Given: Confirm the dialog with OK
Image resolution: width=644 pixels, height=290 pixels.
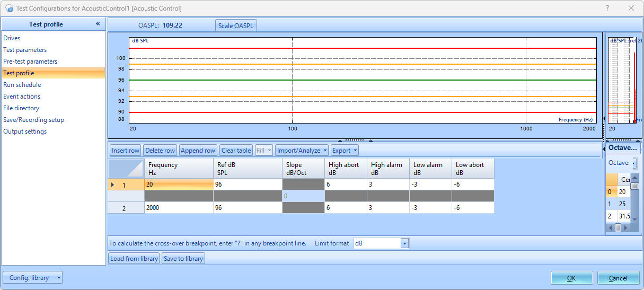Looking at the screenshot, I should [571, 278].
